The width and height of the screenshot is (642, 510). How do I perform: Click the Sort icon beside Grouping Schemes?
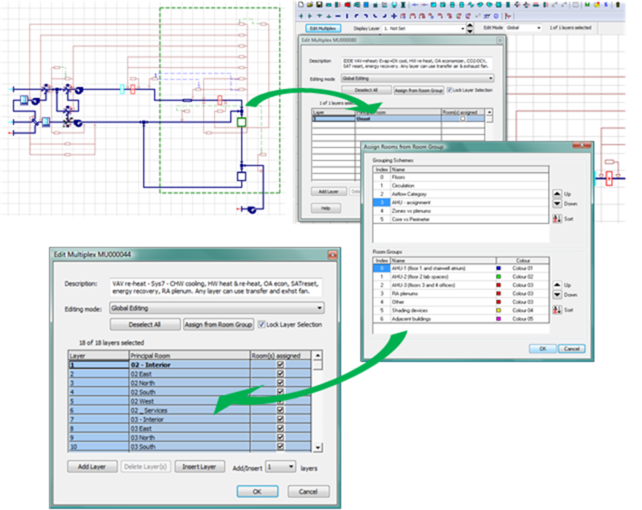point(557,217)
